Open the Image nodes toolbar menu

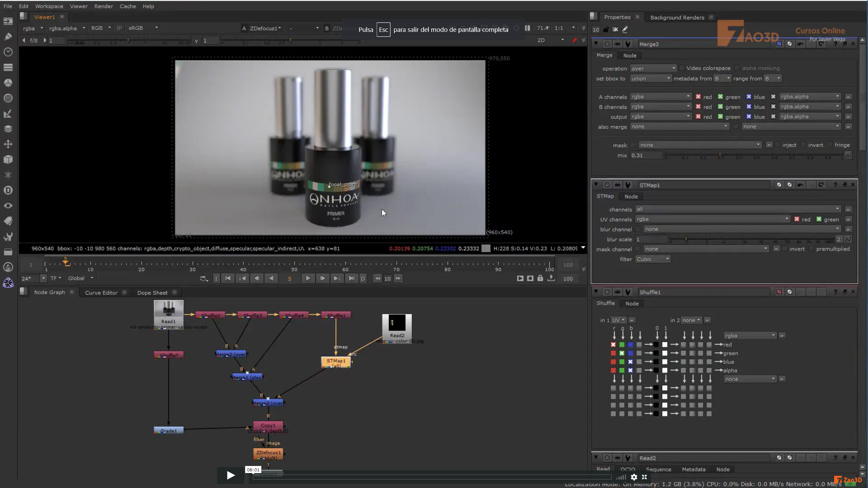[8, 21]
